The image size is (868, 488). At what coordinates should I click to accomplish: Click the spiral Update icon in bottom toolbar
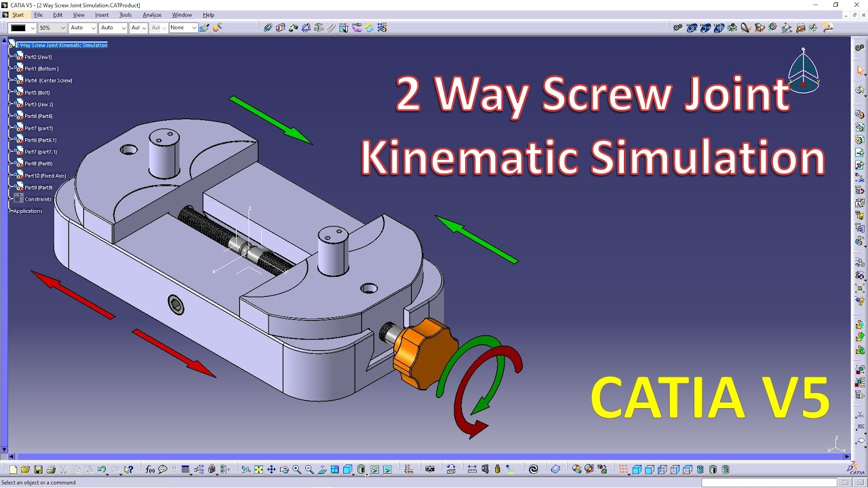(x=533, y=469)
